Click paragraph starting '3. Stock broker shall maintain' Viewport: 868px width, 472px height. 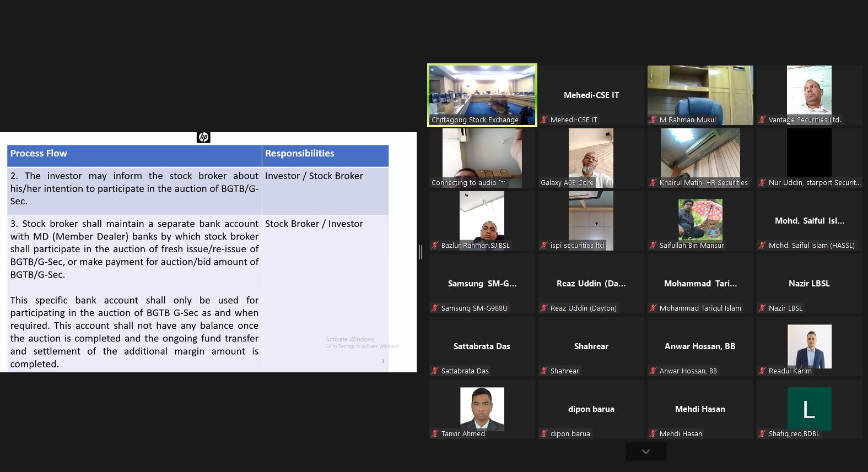[134, 249]
